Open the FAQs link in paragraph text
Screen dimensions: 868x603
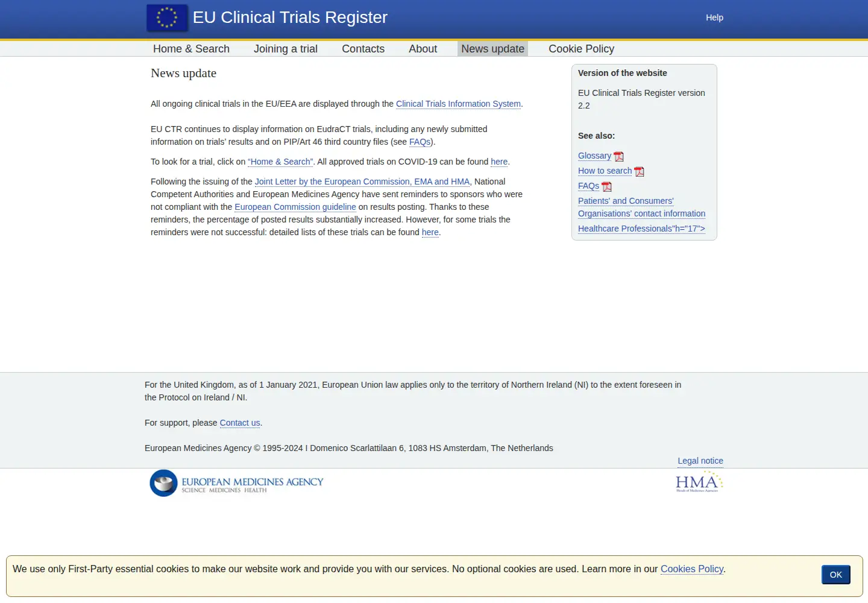[x=420, y=142]
